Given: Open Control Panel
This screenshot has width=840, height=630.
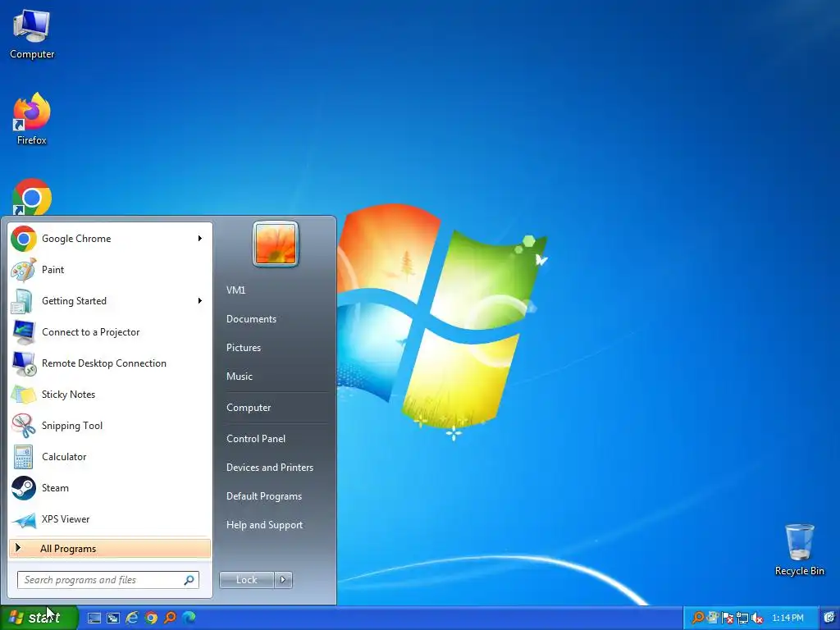Looking at the screenshot, I should tap(256, 438).
